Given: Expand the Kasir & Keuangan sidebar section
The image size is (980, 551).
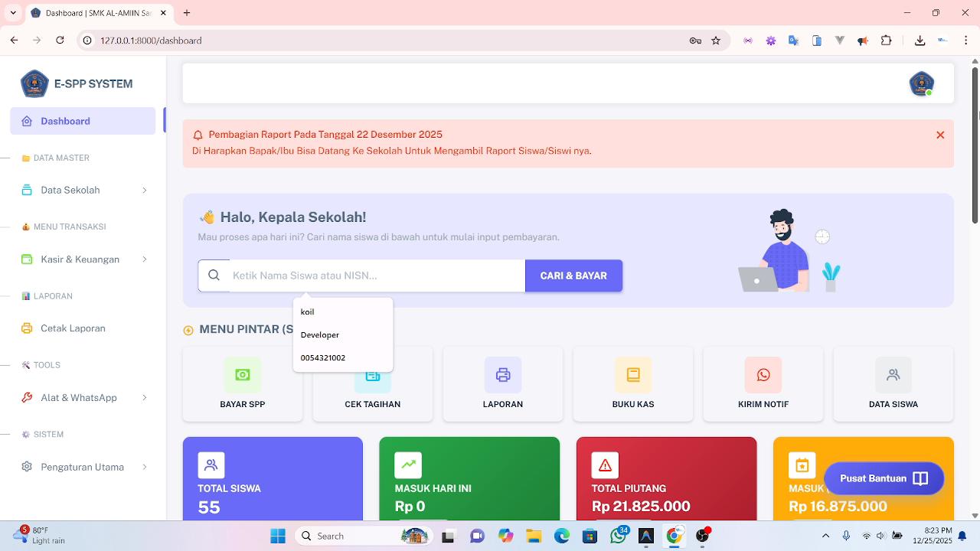Looking at the screenshot, I should point(83,259).
